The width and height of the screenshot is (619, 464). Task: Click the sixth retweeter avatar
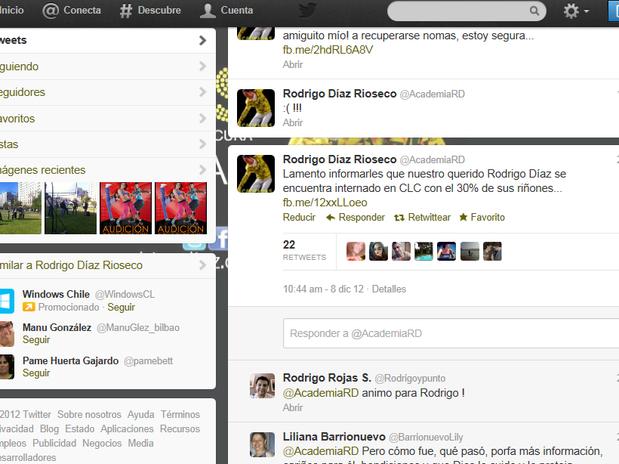tap(469, 252)
